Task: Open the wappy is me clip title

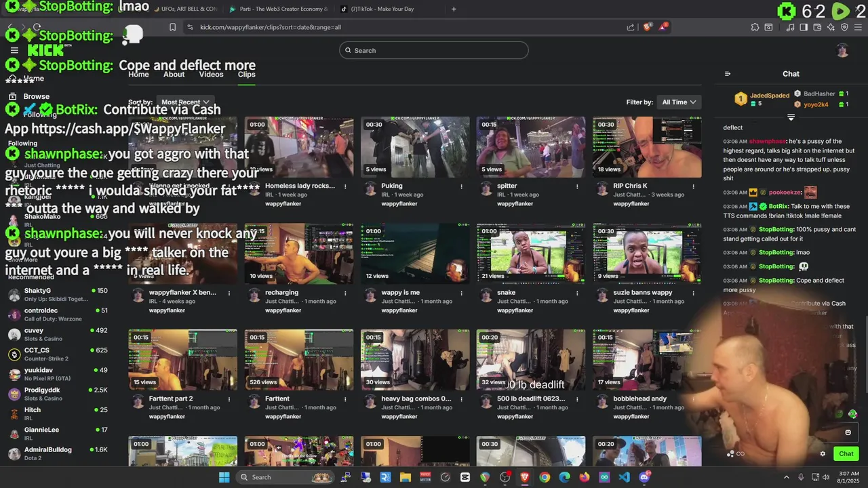Action: coord(400,293)
